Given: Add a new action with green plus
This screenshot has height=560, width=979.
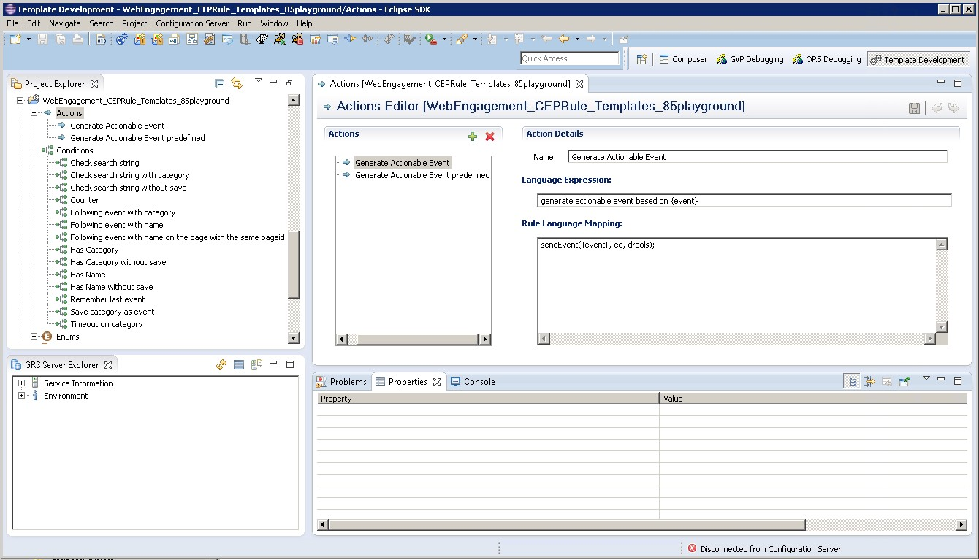Looking at the screenshot, I should click(x=473, y=137).
